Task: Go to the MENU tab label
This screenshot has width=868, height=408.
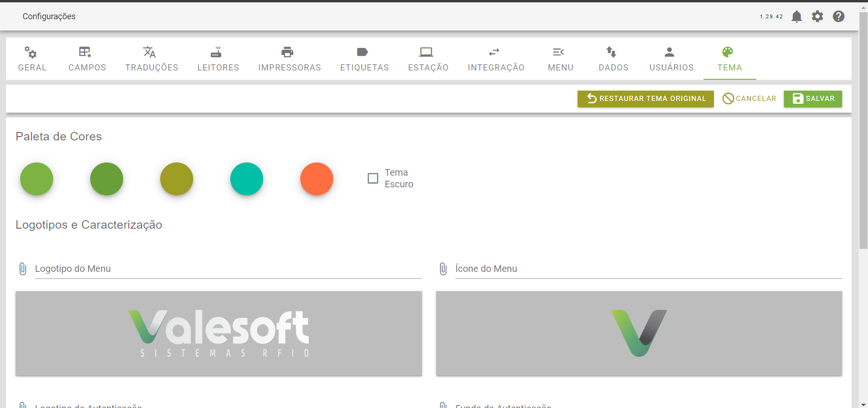Action: [x=561, y=68]
